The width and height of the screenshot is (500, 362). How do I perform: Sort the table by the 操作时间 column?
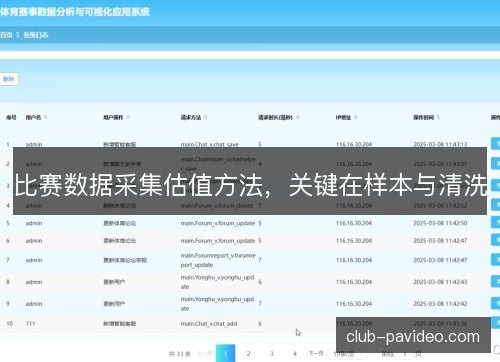438,117
